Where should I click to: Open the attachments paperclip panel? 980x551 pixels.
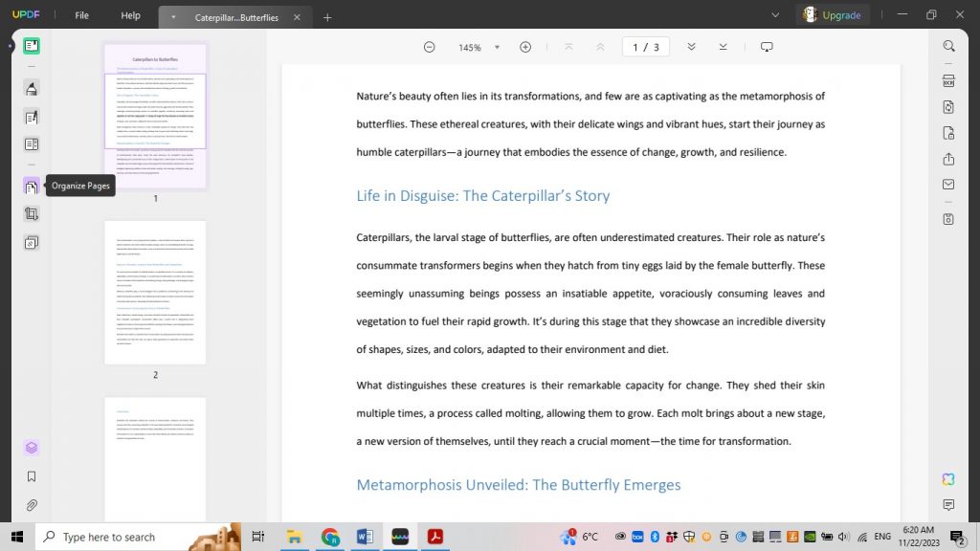pyautogui.click(x=32, y=505)
